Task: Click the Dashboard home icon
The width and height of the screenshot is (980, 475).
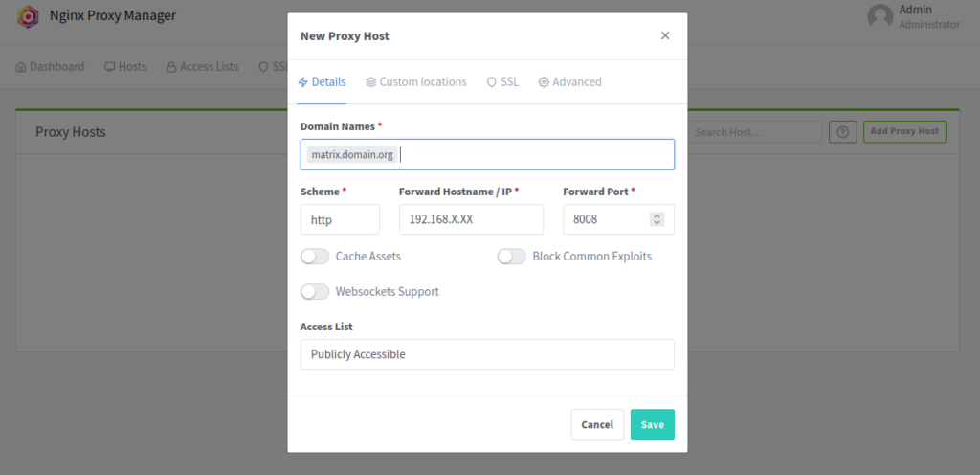Action: pyautogui.click(x=21, y=66)
